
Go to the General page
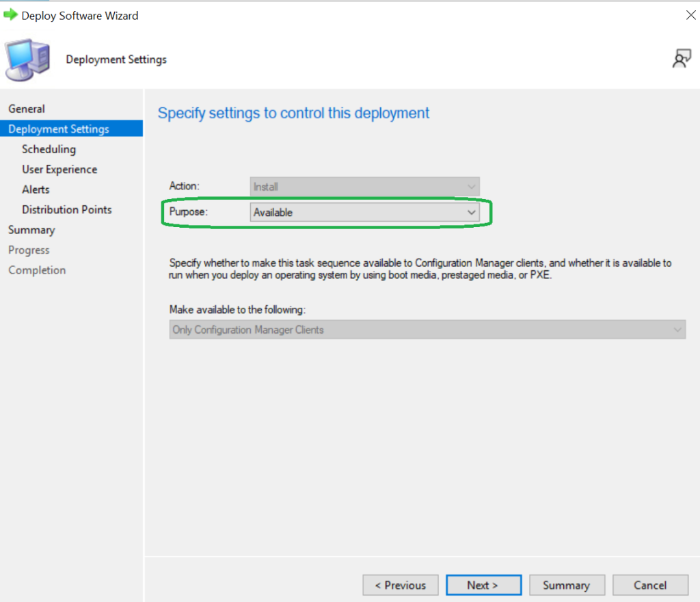[x=27, y=109]
